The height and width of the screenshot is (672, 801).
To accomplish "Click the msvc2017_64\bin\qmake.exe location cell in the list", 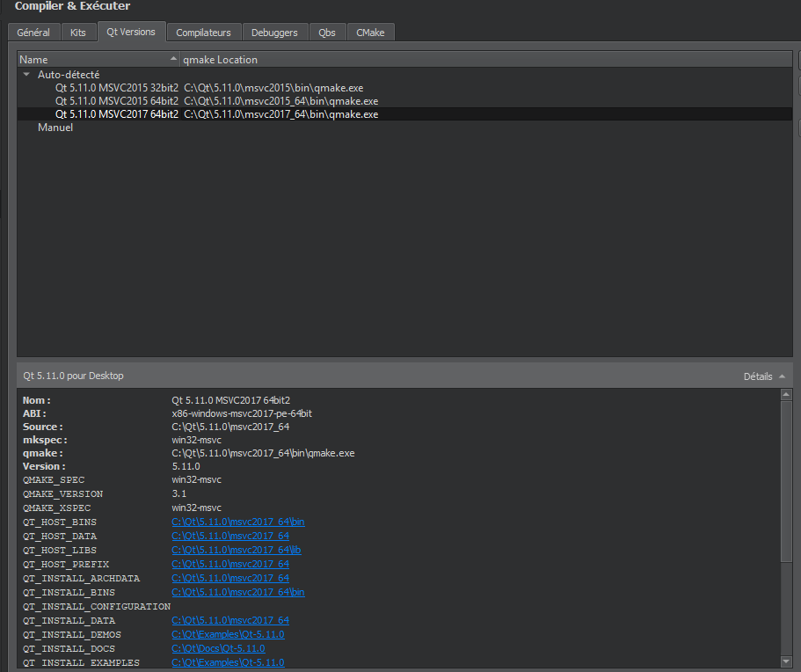I will [281, 114].
